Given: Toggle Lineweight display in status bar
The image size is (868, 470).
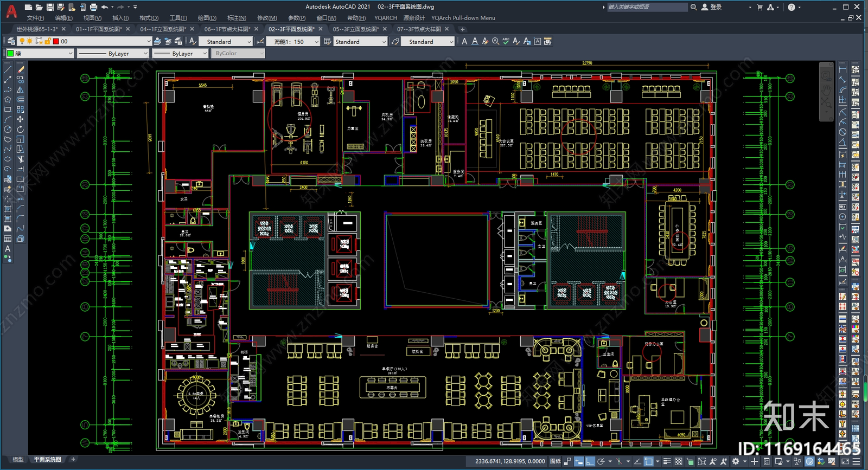Looking at the screenshot, I should [666, 461].
